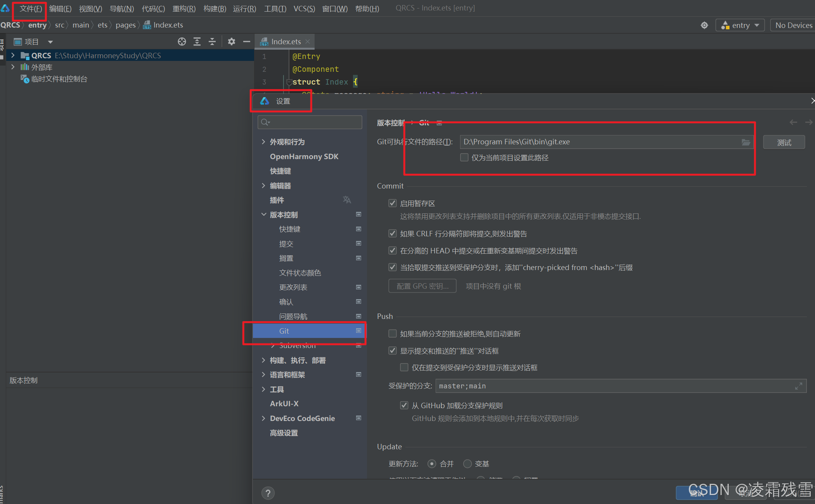Toggle 启用暂存区 checkbox
The height and width of the screenshot is (504, 815).
pos(393,203)
